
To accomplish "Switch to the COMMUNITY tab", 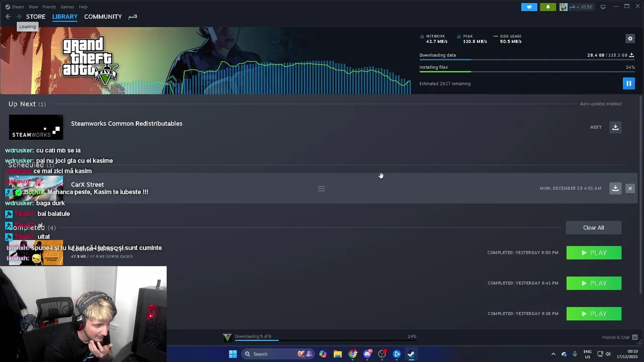I will [103, 17].
